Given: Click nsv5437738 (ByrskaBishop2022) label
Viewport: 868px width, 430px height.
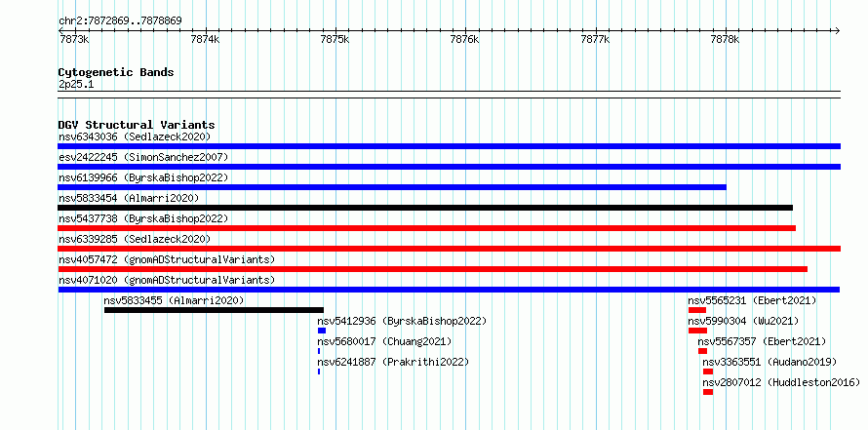Looking at the screenshot, I should click(143, 218).
